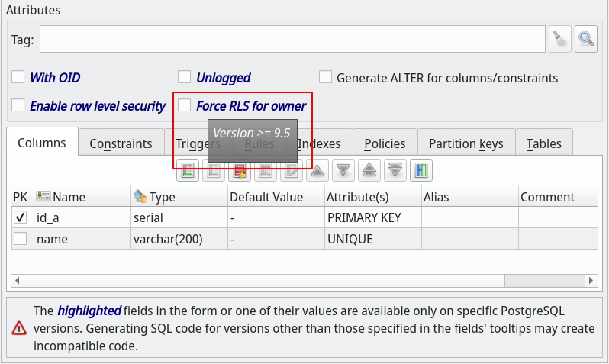Check Force RLS for owner
The image size is (609, 364).
click(x=184, y=105)
